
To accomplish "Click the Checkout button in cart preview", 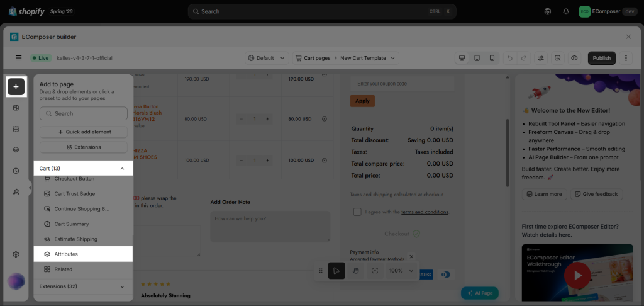I will coord(402,234).
